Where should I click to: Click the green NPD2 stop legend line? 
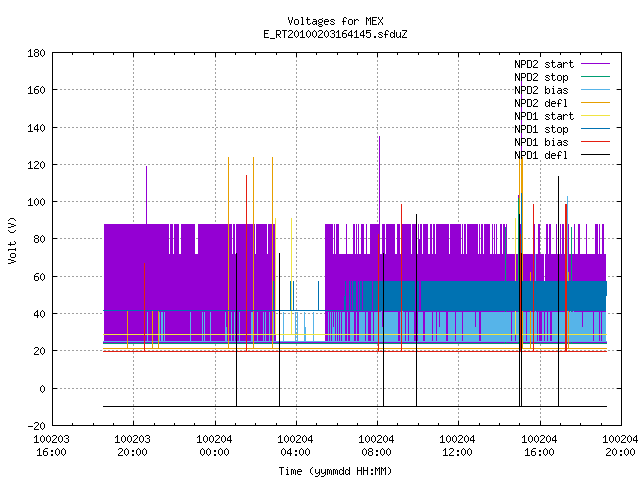tap(595, 76)
